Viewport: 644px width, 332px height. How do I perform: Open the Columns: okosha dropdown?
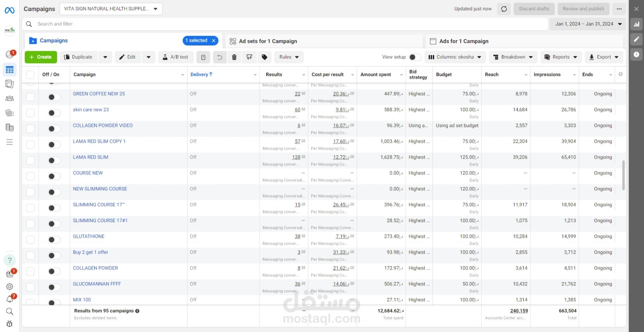coord(455,57)
